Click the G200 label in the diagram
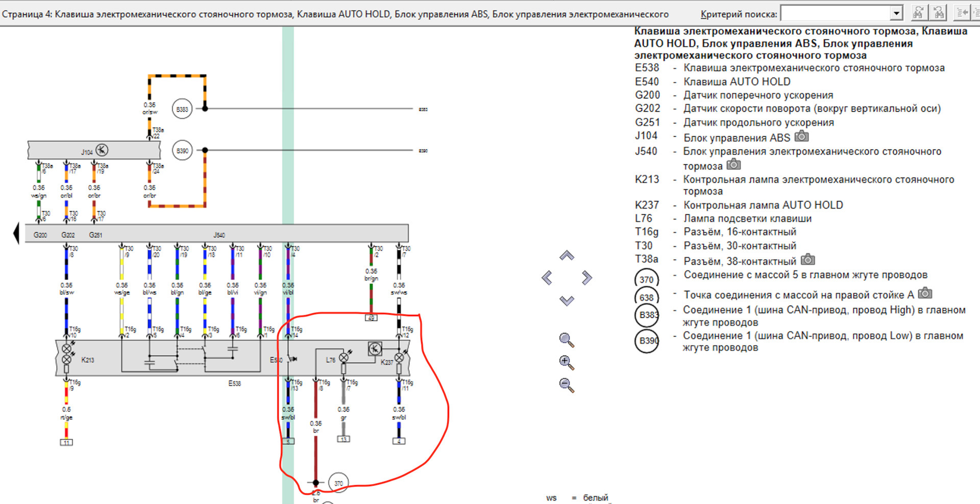The height and width of the screenshot is (504, 980). point(40,235)
